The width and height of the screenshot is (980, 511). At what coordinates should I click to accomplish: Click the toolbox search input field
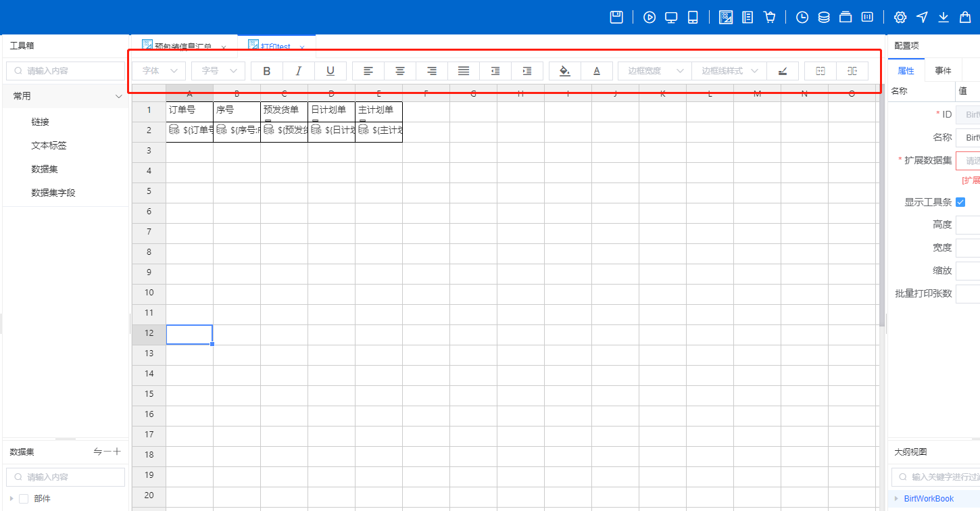66,71
